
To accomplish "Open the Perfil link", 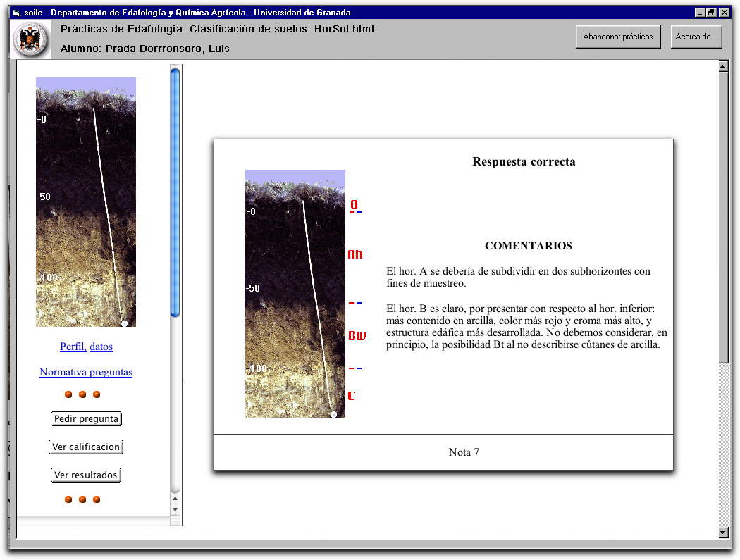I will click(73, 347).
